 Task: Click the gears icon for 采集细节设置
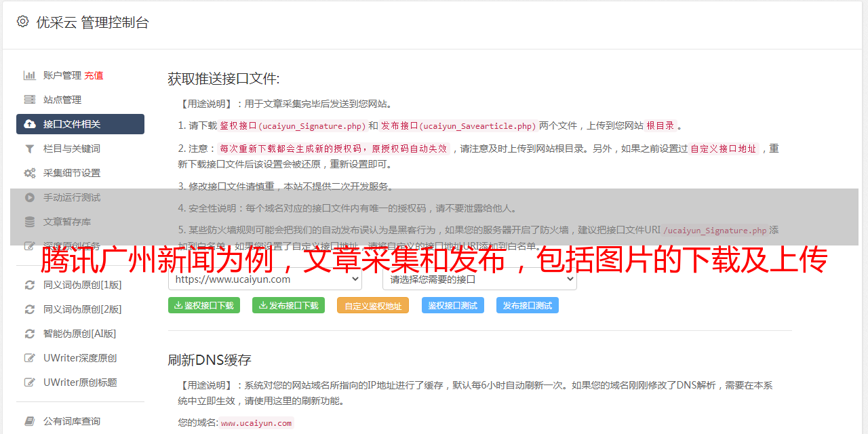coord(30,173)
